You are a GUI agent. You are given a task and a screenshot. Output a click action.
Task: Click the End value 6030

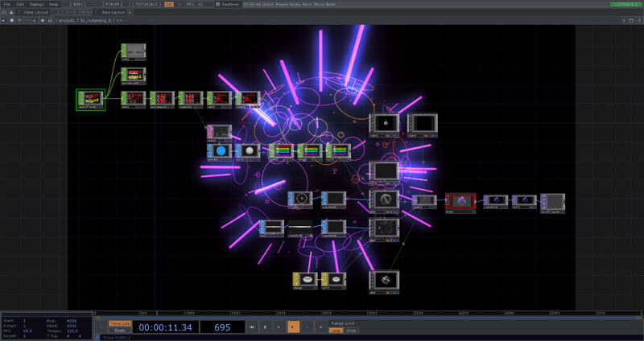72,321
